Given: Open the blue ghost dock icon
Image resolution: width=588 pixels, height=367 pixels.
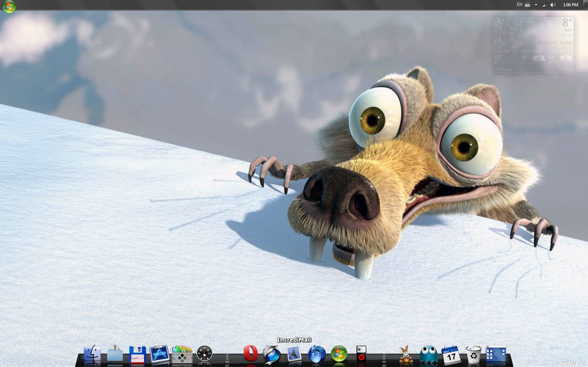Looking at the screenshot, I should [429, 354].
